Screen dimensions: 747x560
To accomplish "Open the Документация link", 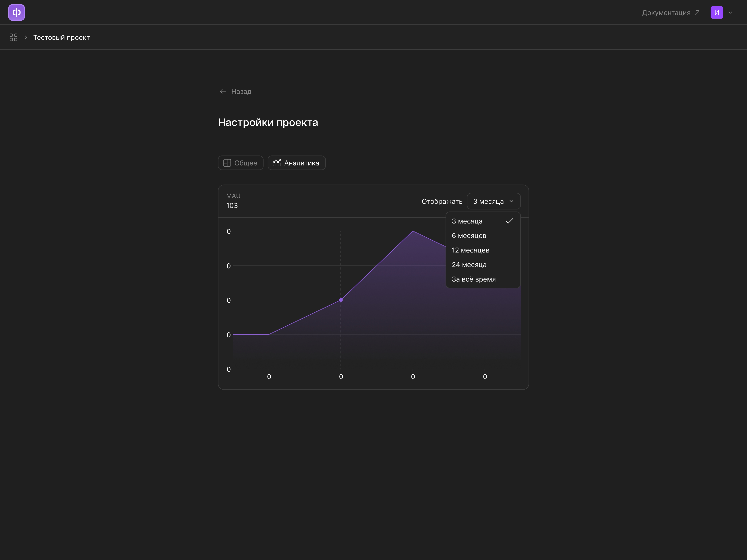I will tap(671, 13).
